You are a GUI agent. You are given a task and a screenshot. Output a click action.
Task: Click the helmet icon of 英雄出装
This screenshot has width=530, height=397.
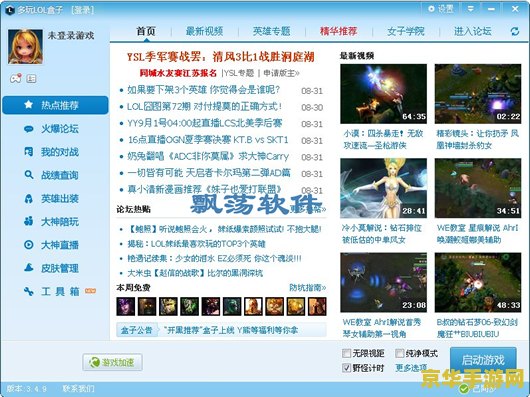coord(29,198)
